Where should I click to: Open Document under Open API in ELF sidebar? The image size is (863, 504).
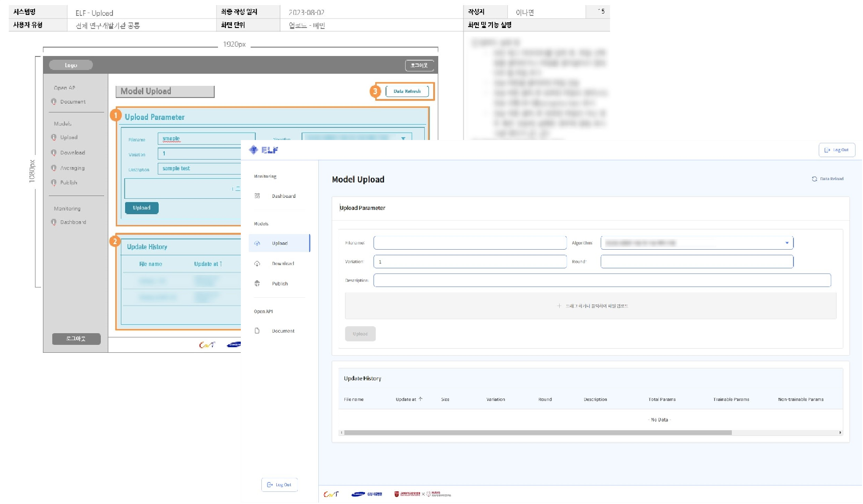283,331
